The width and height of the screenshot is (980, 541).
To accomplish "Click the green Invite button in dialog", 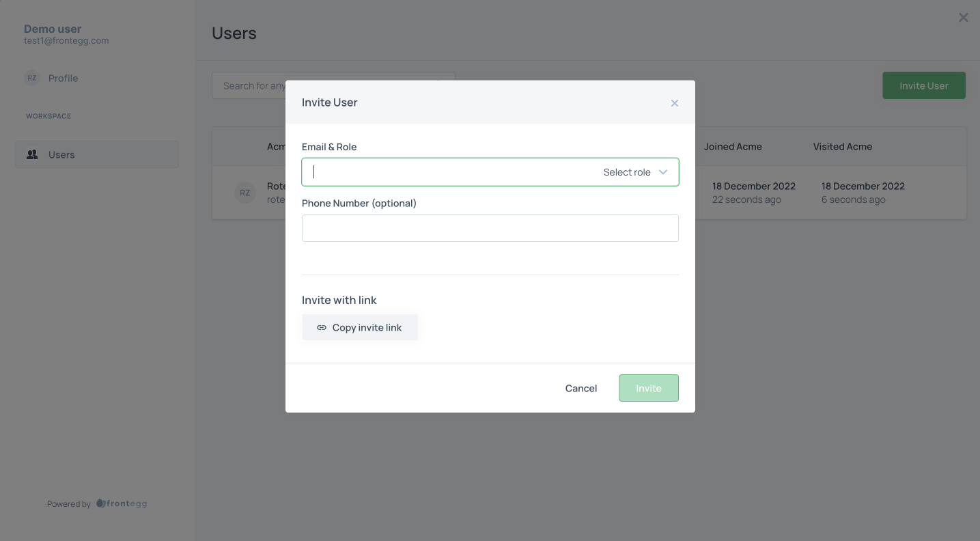I will (648, 388).
